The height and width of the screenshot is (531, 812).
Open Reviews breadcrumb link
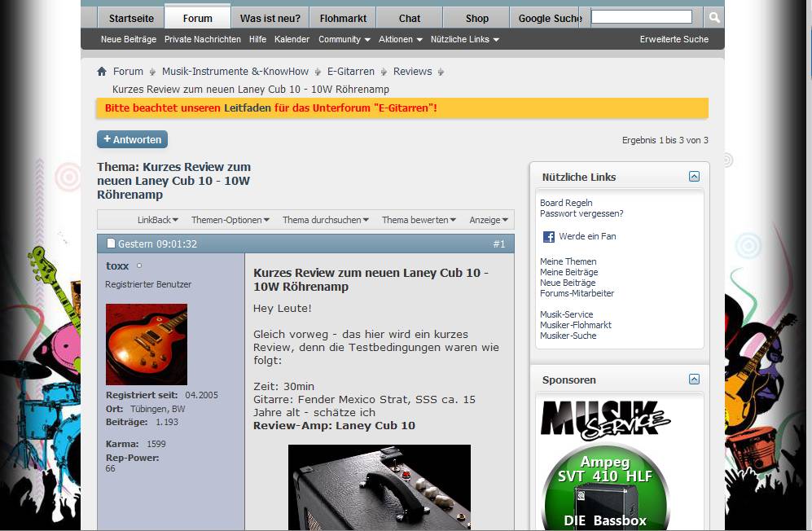412,72
